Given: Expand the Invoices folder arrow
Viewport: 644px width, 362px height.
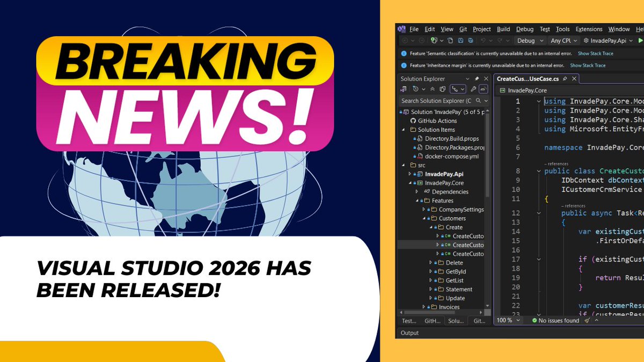Looking at the screenshot, I should [423, 307].
